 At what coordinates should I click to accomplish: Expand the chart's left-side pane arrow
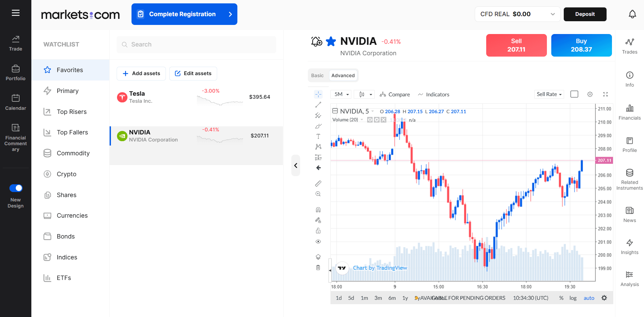click(330, 270)
